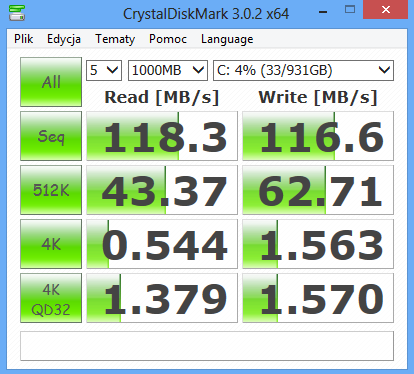The height and width of the screenshot is (374, 414).
Task: Open the Tematy menu
Action: (x=115, y=39)
